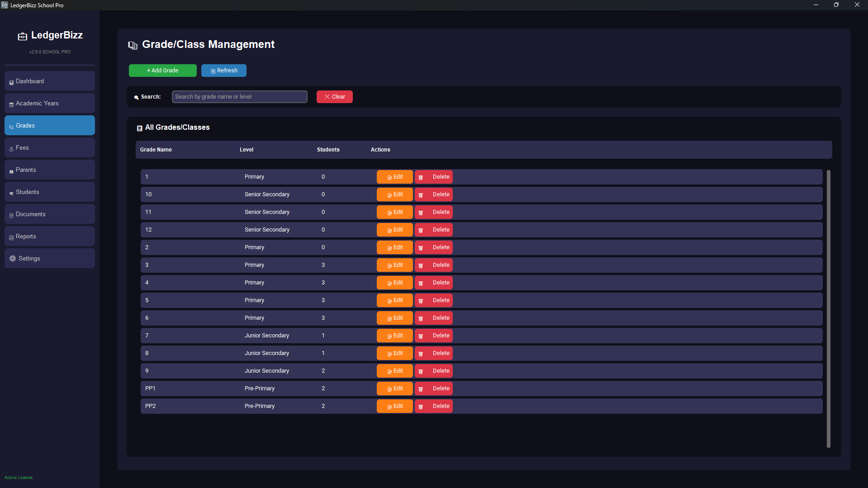Delete grade 7 row
Screen dimensions: 868x488
click(x=434, y=336)
